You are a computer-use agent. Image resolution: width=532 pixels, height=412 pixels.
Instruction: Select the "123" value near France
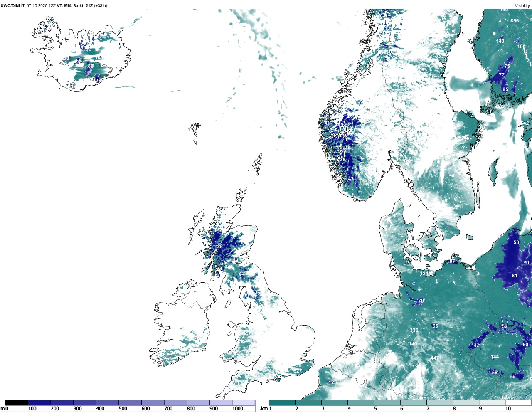click(332, 382)
